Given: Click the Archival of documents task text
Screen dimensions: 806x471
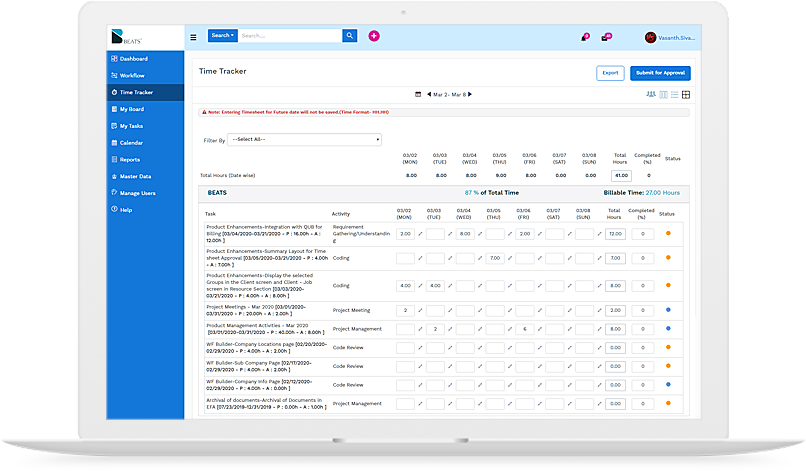Looking at the screenshot, I should click(266, 404).
